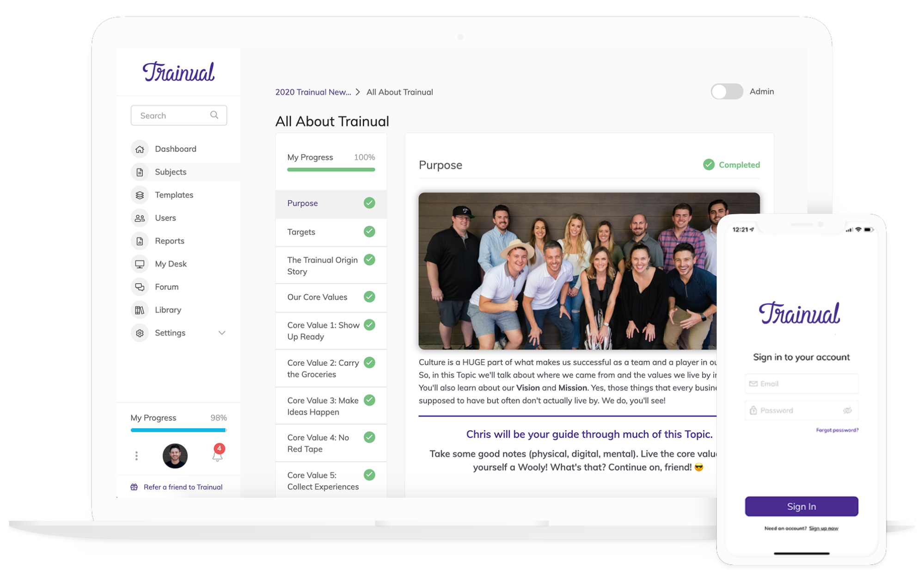Image resolution: width=924 pixels, height=575 pixels.
Task: Open the three-dot menu beside avatar
Action: pyautogui.click(x=136, y=456)
